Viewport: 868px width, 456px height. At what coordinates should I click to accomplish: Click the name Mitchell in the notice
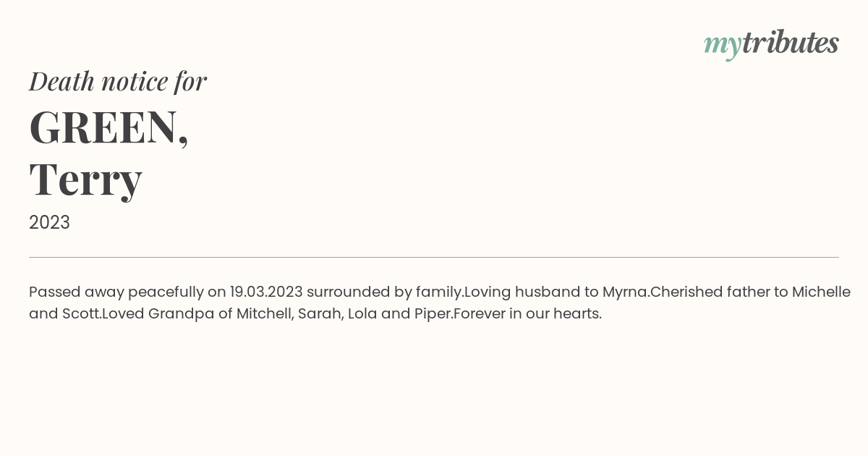point(265,313)
